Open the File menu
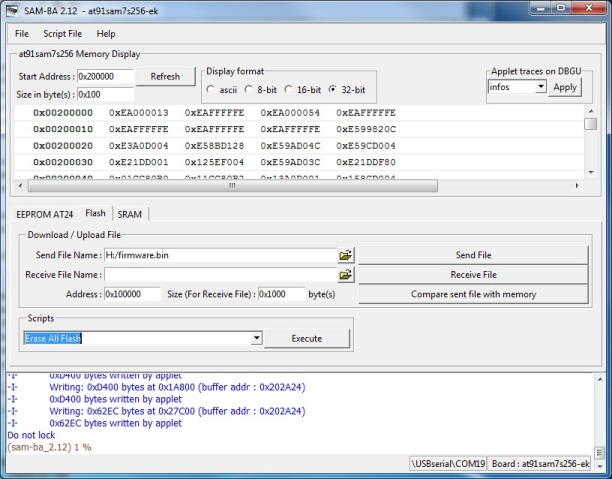Viewport: 612px width, 479px height. [x=21, y=34]
